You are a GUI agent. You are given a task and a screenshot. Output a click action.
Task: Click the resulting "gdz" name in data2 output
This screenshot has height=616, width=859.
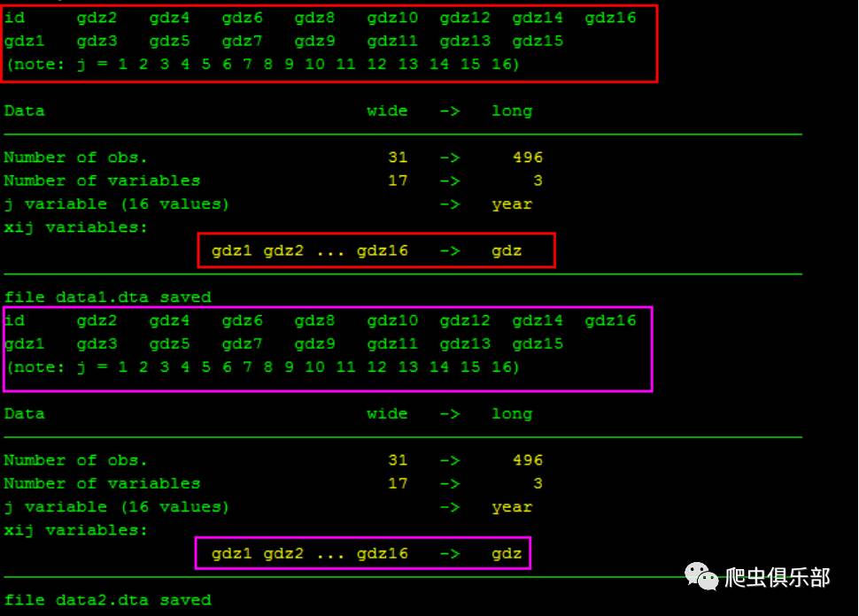coord(507,554)
